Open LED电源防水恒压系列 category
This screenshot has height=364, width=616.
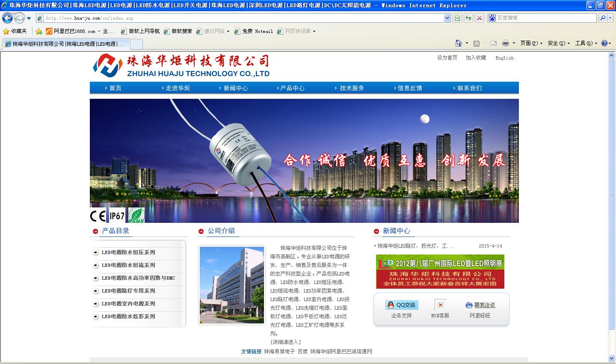(128, 252)
